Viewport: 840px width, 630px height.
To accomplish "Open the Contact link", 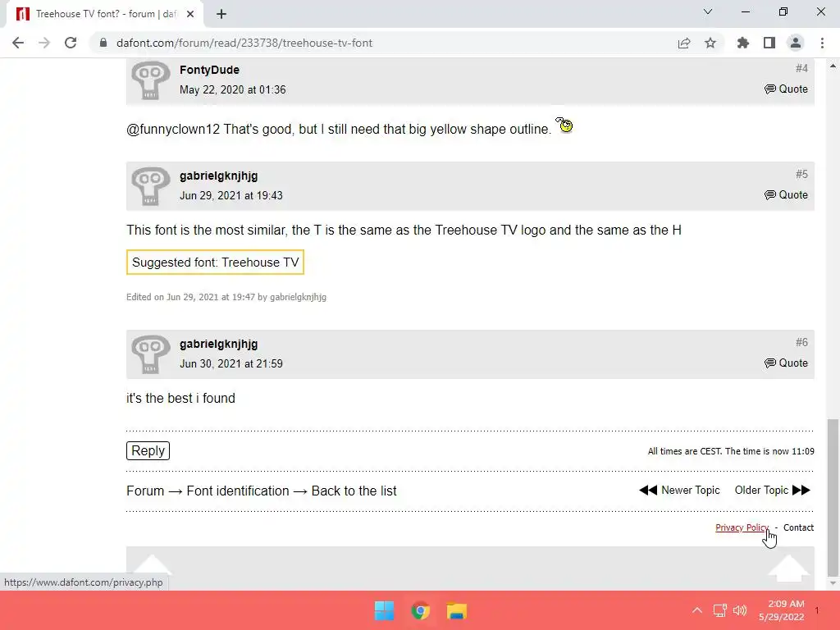I will pyautogui.click(x=798, y=527).
